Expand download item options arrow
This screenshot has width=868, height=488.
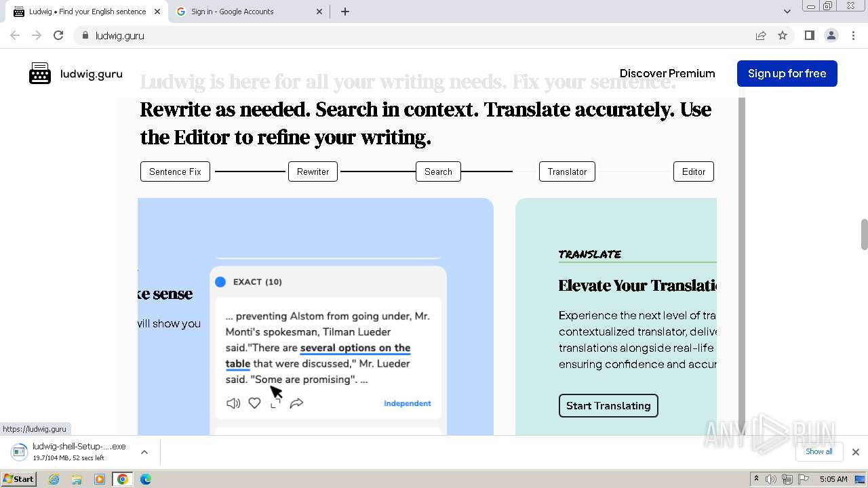[x=144, y=452]
